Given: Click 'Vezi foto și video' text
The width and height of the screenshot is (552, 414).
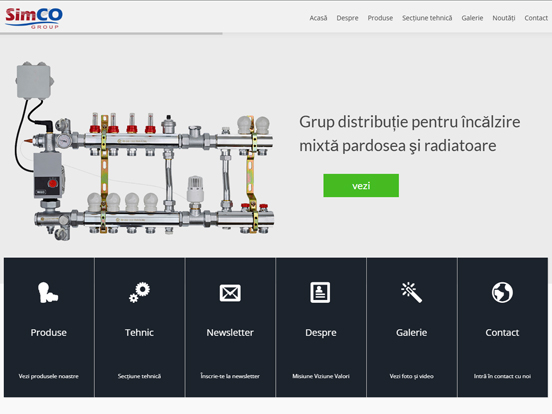Looking at the screenshot, I should click(412, 376).
